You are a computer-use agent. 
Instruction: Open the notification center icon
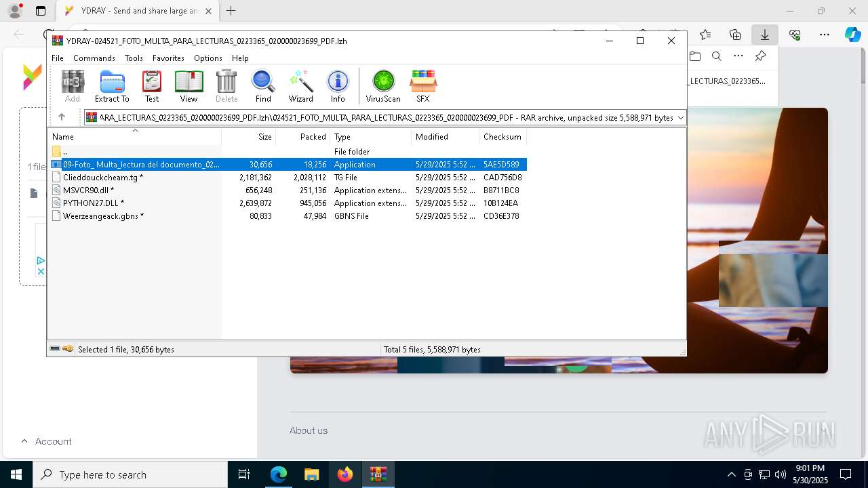pos(846,474)
